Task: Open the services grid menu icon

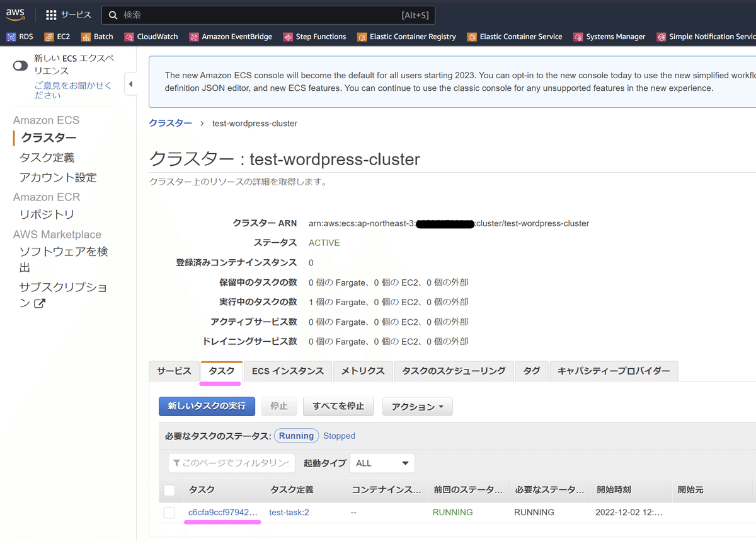Action: point(51,15)
